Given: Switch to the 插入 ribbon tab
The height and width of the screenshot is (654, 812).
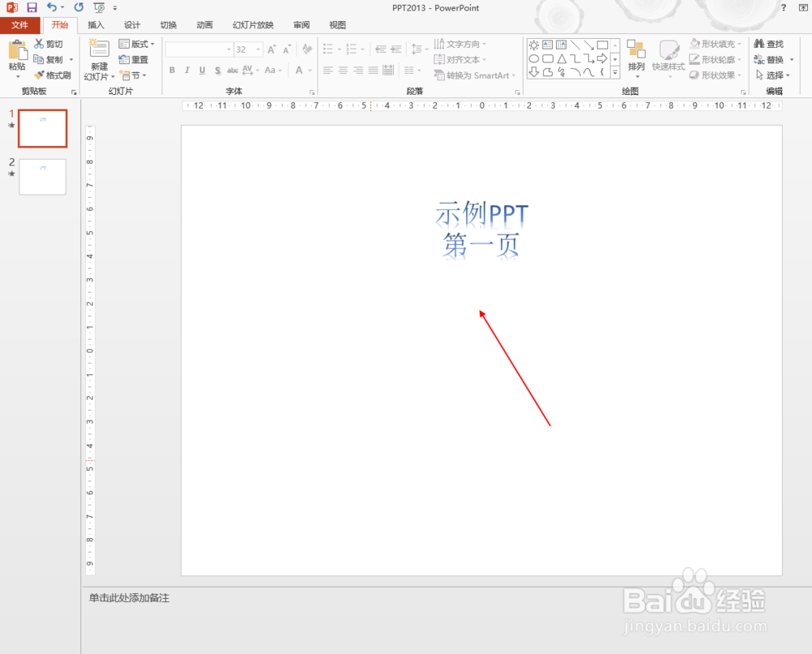Looking at the screenshot, I should tap(96, 25).
